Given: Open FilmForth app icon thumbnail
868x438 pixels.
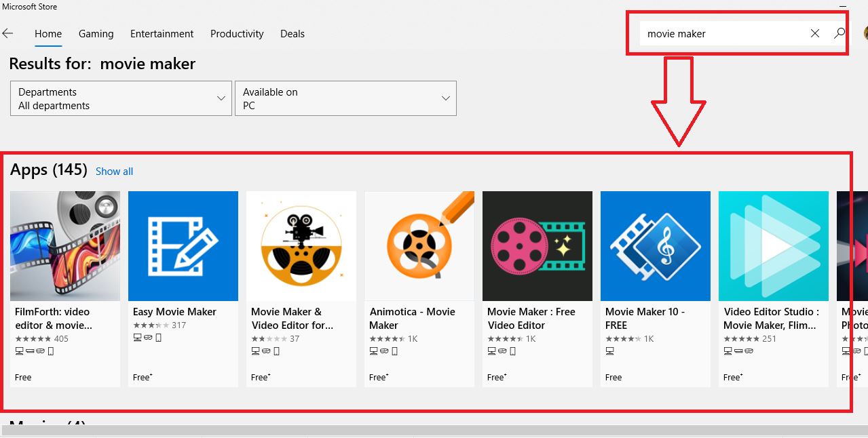Looking at the screenshot, I should (x=65, y=246).
